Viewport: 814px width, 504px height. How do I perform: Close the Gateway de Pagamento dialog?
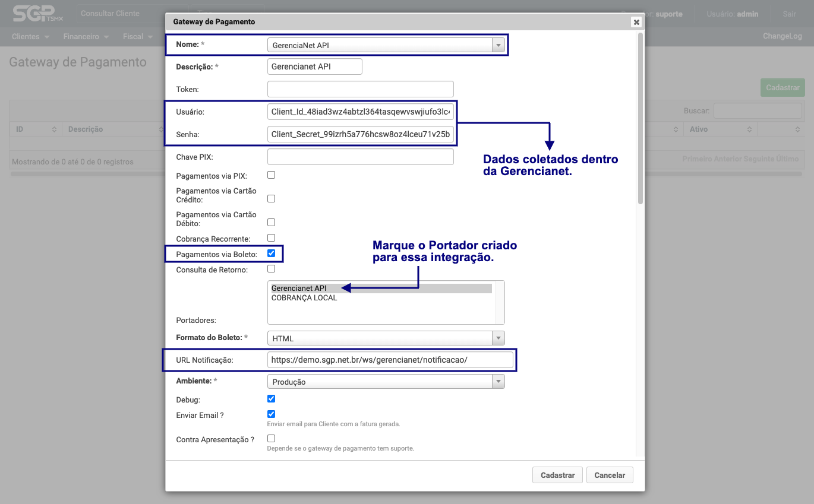(636, 22)
